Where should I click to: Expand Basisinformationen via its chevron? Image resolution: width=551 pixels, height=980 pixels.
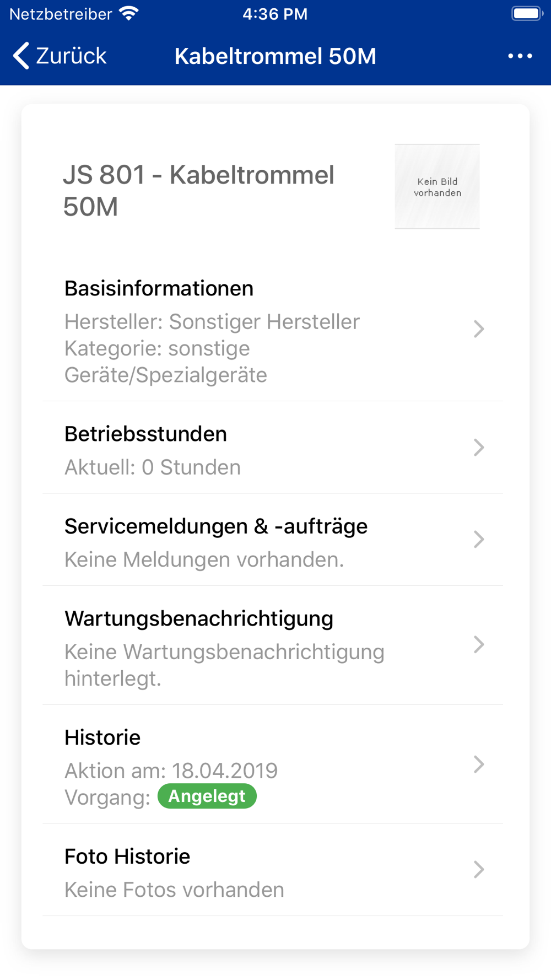(x=478, y=329)
